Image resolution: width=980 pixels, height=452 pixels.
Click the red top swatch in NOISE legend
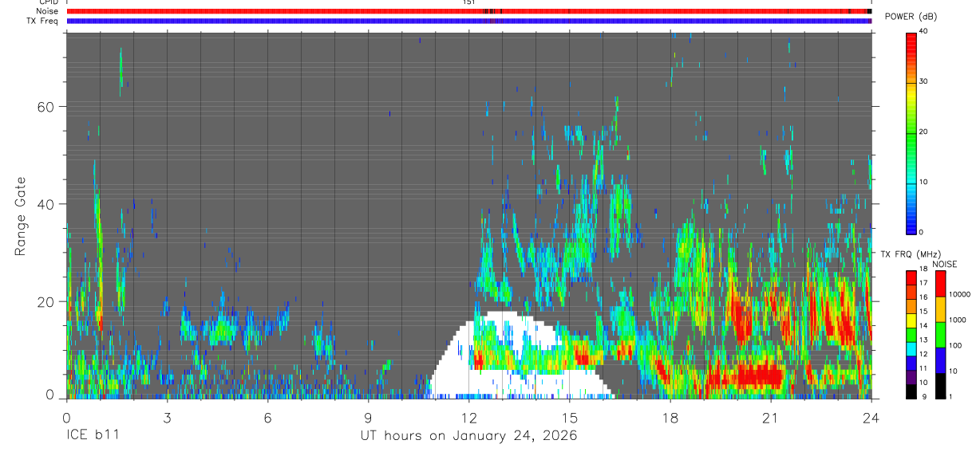coord(940,284)
